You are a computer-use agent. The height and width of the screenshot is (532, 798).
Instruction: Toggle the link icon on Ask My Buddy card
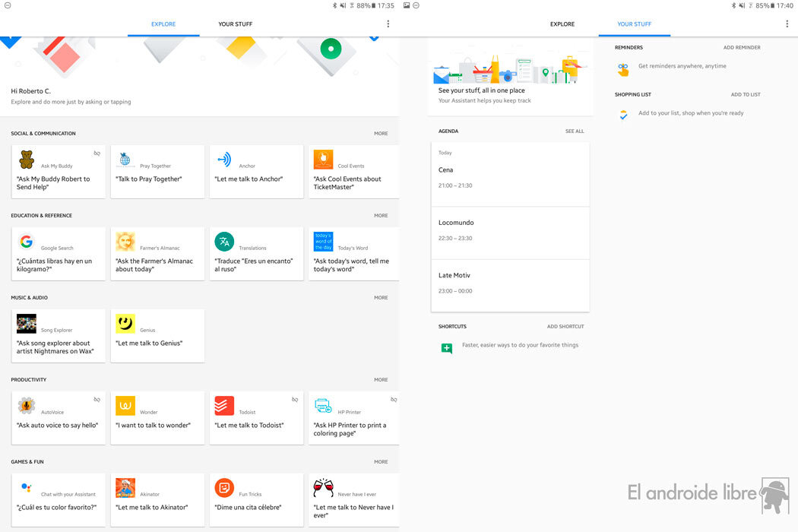pyautogui.click(x=97, y=154)
